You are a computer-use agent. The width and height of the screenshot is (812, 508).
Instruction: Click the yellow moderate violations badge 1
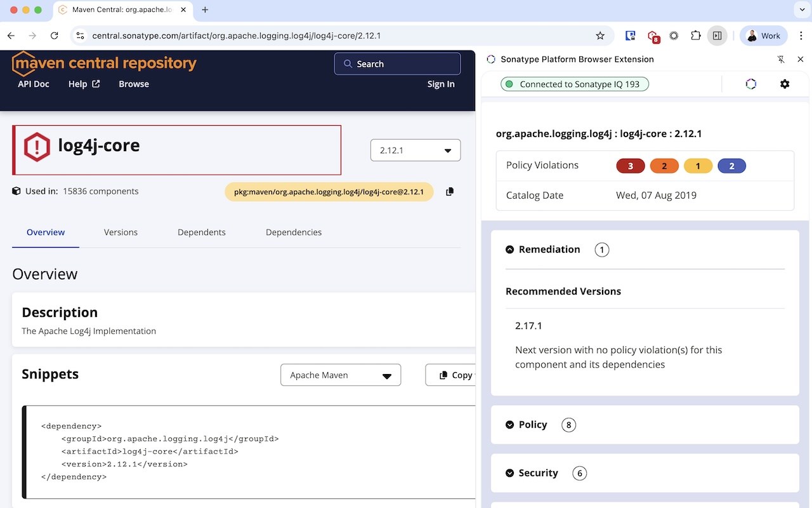(698, 166)
